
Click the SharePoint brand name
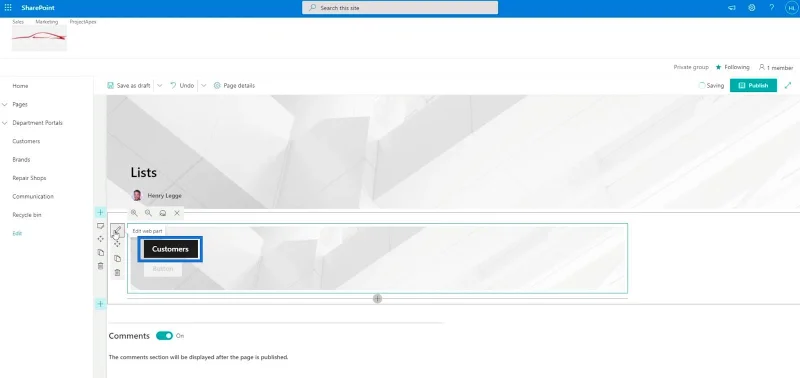point(38,8)
